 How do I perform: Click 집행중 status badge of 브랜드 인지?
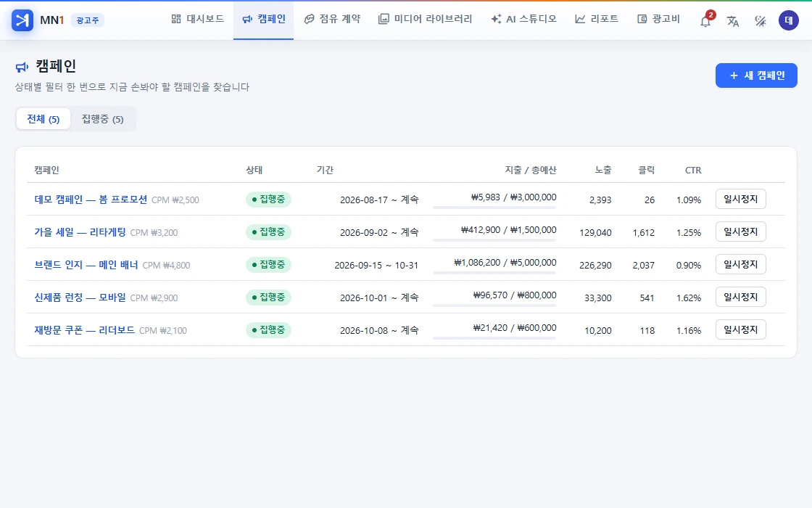point(268,265)
